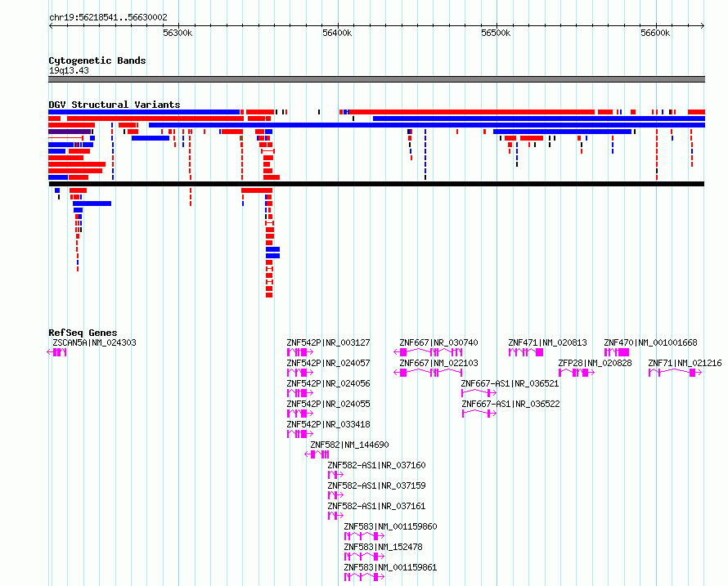The image size is (728, 586).
Task: Select ZFP28|NM_020828 gene label
Action: [x=595, y=364]
